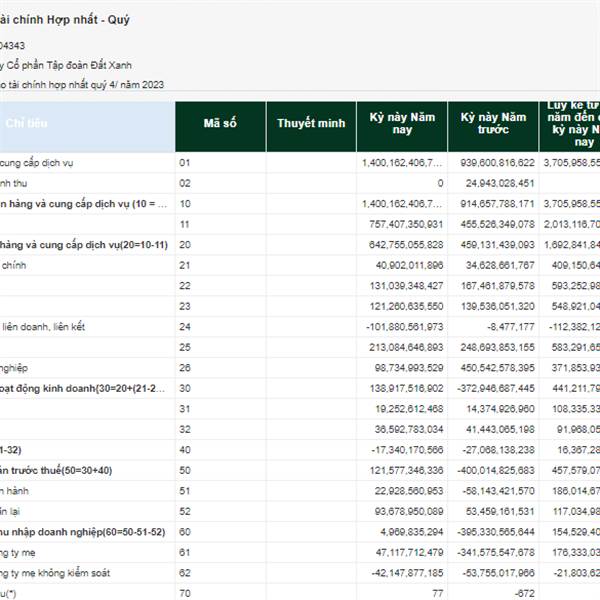Click value -8,477,177
Image resolution: width=600 pixels, height=600 pixels.
tap(510, 327)
